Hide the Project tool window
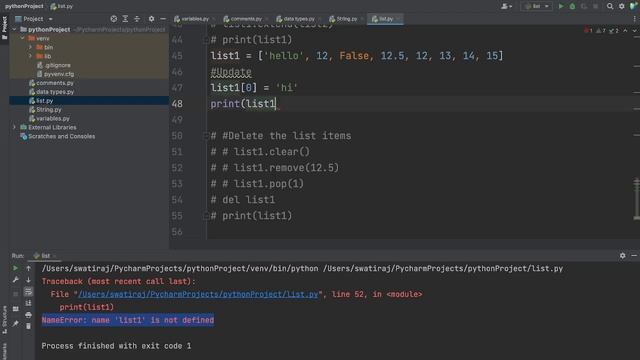Viewport: 640px width, 360px height. click(x=163, y=19)
